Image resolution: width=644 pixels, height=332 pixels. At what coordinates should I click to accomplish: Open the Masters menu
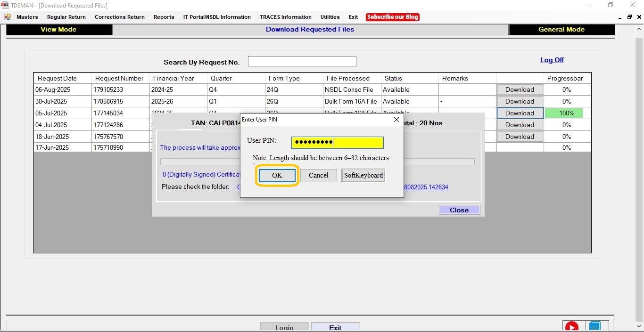click(27, 17)
